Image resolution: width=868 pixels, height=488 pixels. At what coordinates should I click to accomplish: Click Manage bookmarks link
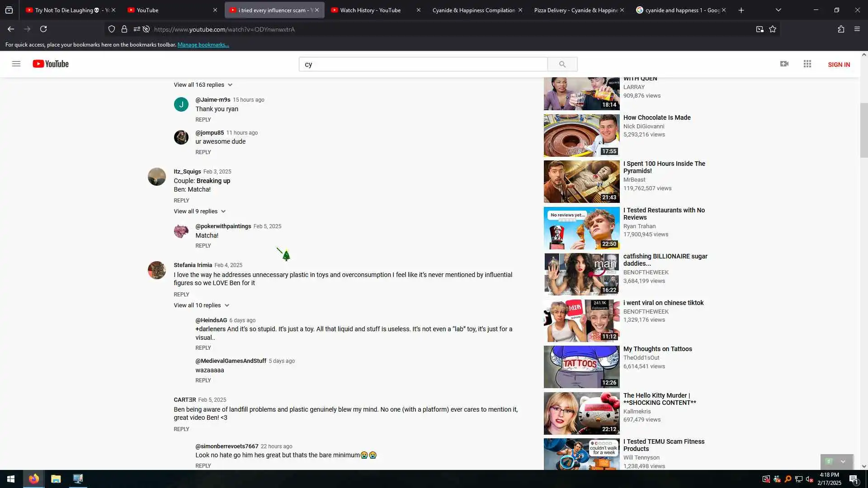(203, 45)
